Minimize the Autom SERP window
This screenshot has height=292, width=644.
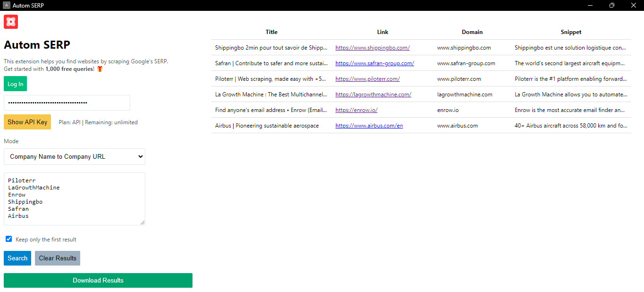point(590,5)
